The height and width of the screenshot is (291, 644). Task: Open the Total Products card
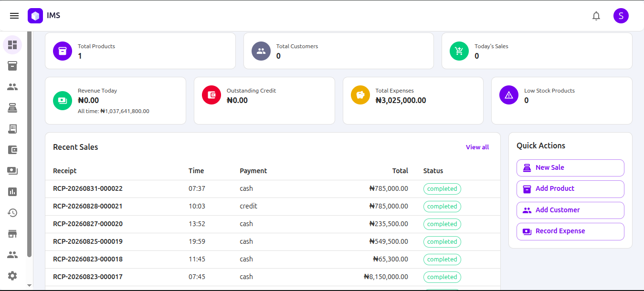tap(140, 51)
